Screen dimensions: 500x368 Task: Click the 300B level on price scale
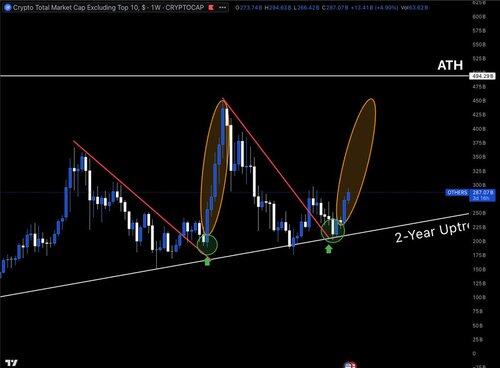pos(479,185)
